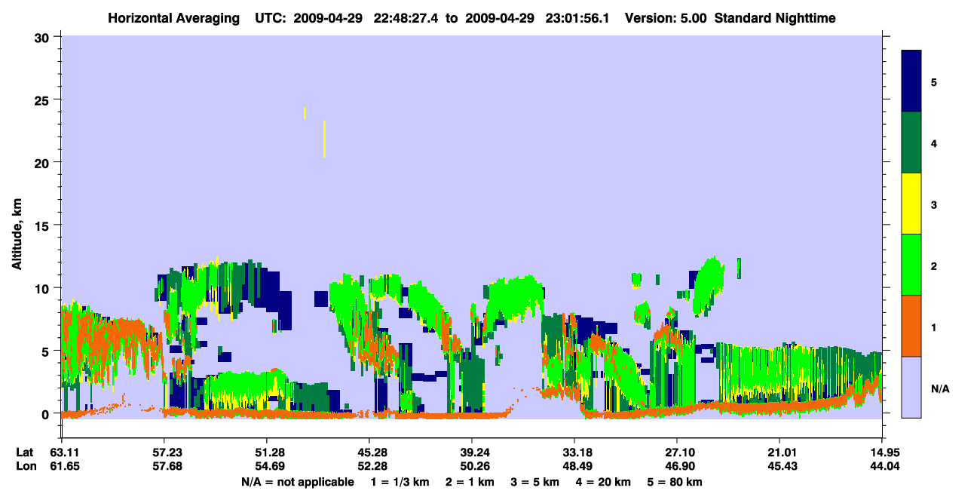Click the bright green color bar segment labeled 2
This screenshot has height=503, width=980.
[911, 265]
